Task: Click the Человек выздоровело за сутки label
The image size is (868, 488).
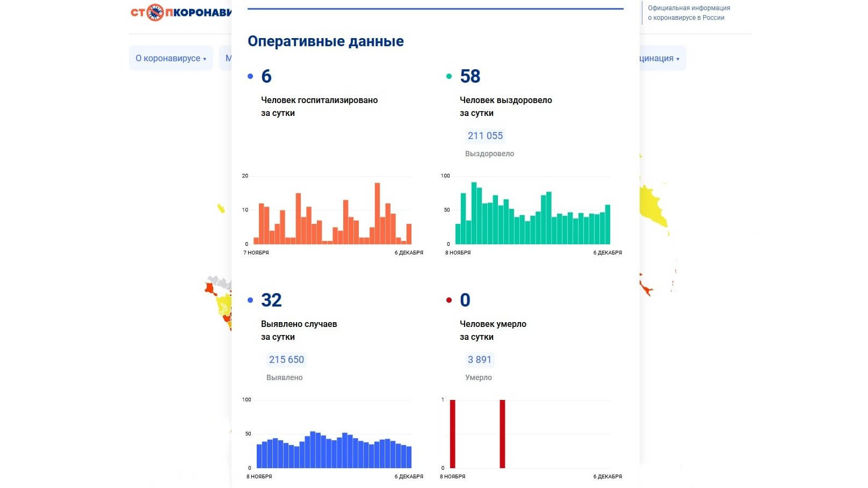Action: [505, 106]
